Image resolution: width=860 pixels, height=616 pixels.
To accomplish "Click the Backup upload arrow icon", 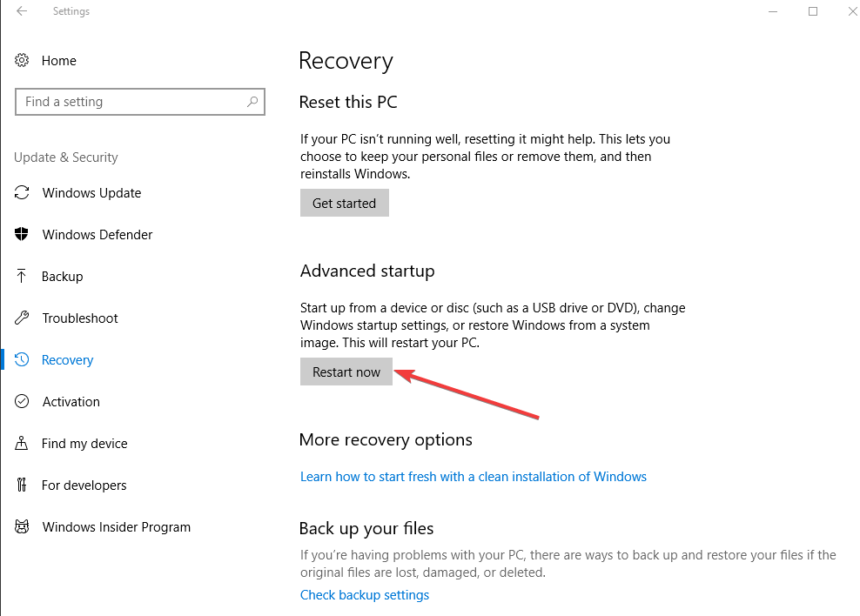I will (22, 276).
